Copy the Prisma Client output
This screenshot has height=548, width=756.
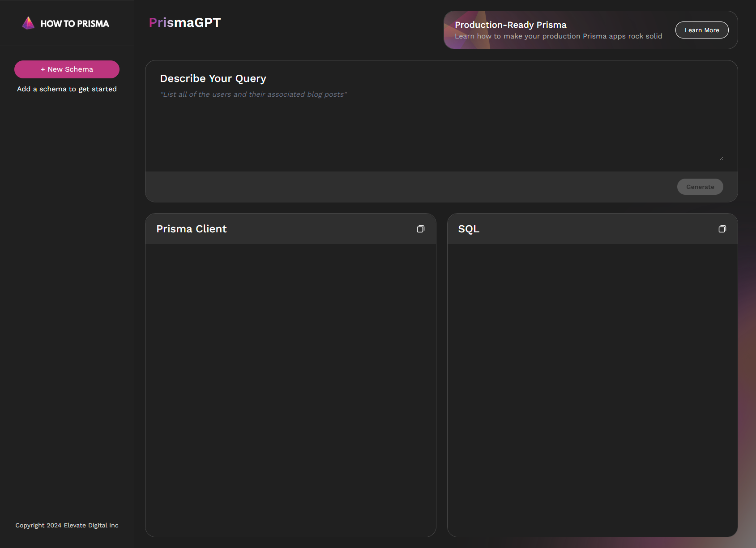(420, 229)
